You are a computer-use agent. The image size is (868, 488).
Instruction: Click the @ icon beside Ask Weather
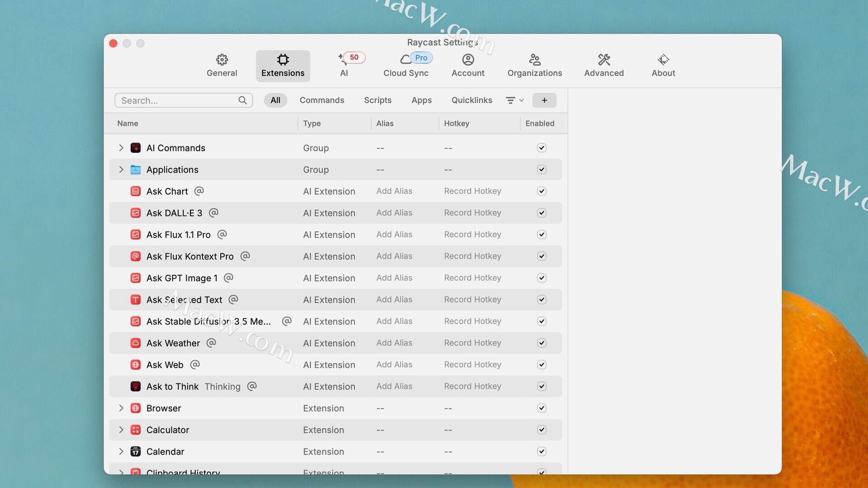211,343
